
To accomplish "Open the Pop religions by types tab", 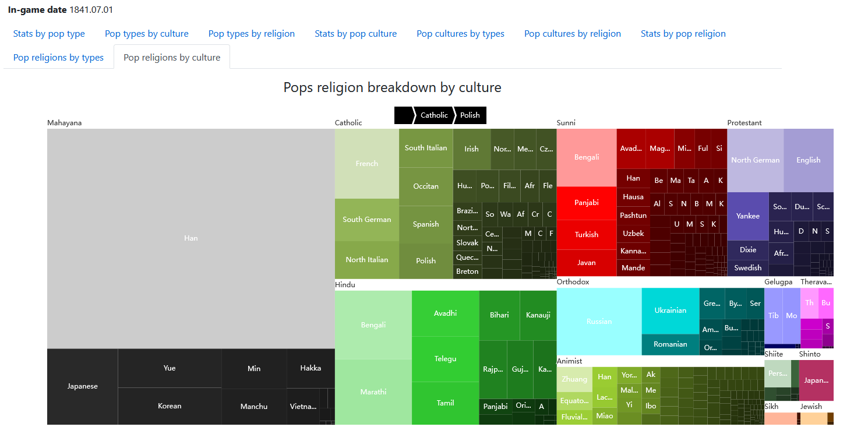I will tap(58, 58).
